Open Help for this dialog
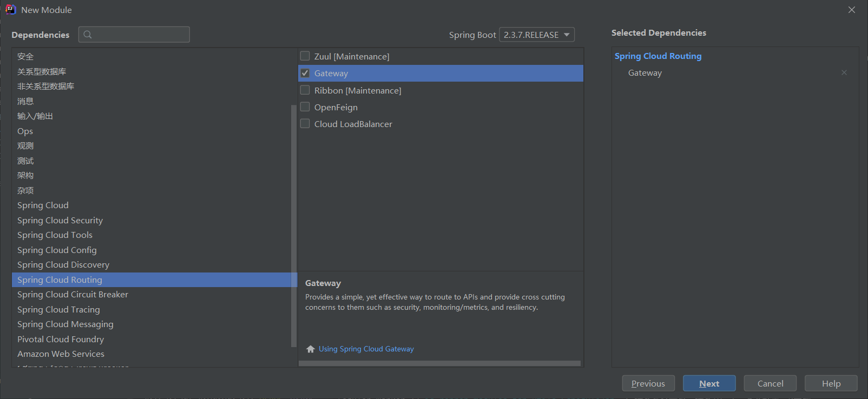Viewport: 868px width, 399px height. click(831, 383)
